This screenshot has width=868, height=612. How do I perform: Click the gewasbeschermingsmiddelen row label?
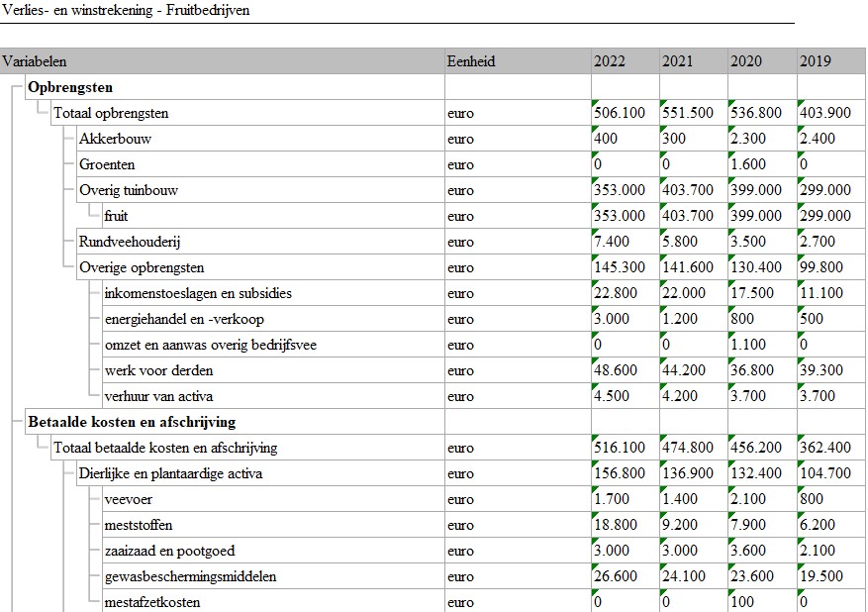pos(190,576)
